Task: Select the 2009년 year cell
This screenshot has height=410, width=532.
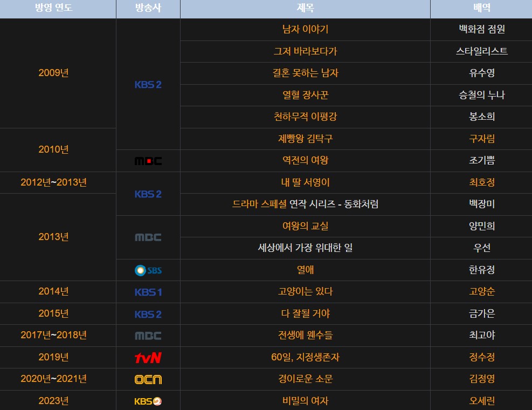Action: click(x=58, y=73)
